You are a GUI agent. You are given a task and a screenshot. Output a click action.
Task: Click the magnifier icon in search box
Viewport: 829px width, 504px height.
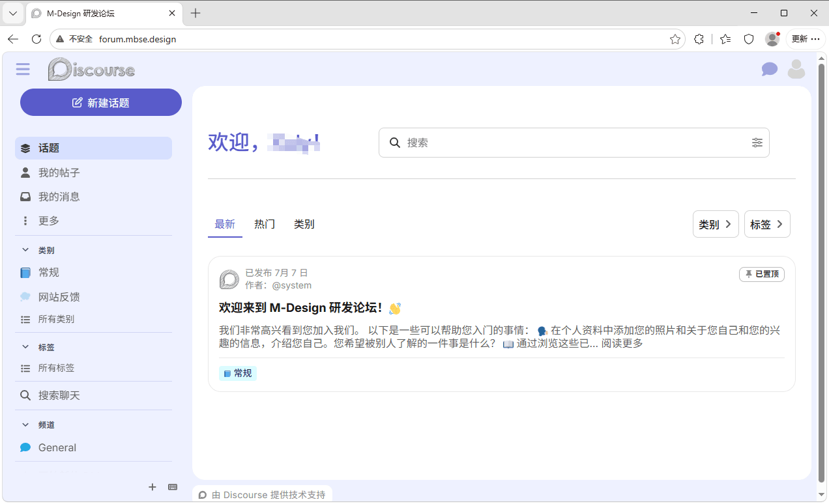point(394,143)
